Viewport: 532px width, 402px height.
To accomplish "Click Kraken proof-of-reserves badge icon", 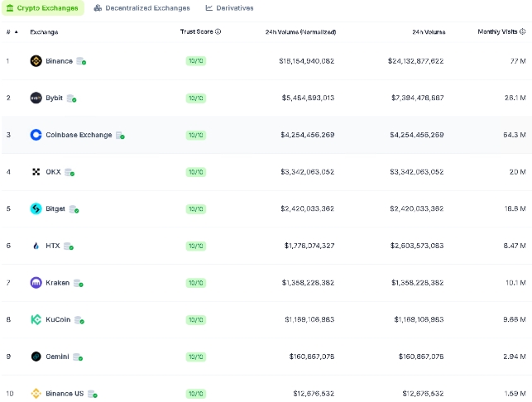I will [x=79, y=283].
